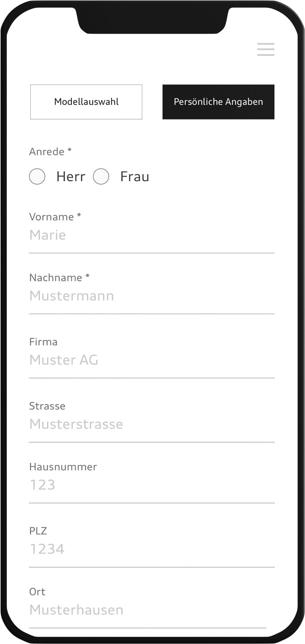Click the 'PLZ' caption text

point(38,531)
